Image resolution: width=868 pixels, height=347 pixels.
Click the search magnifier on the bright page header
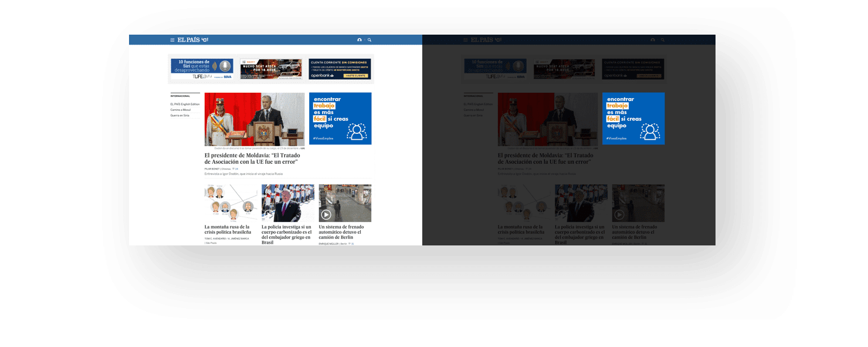click(369, 40)
